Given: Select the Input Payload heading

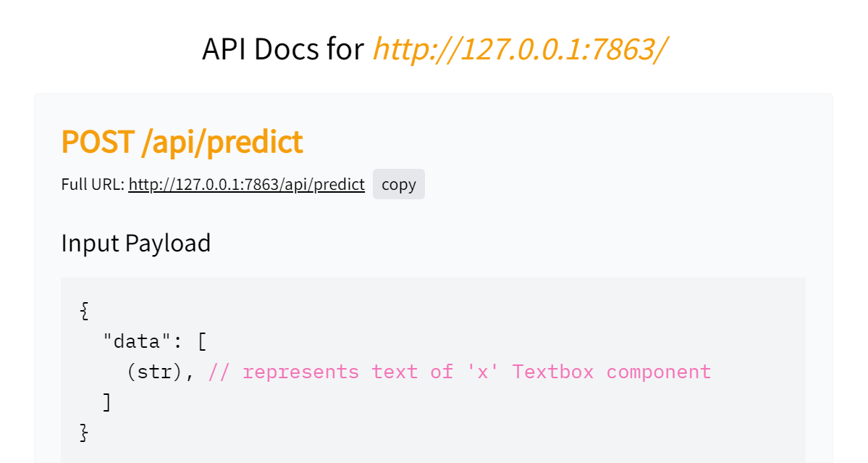Looking at the screenshot, I should 135,243.
